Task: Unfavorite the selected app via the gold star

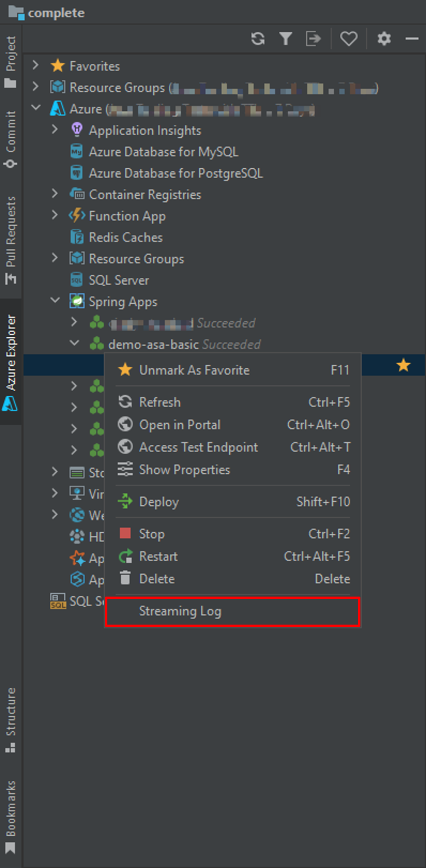Action: [x=403, y=365]
